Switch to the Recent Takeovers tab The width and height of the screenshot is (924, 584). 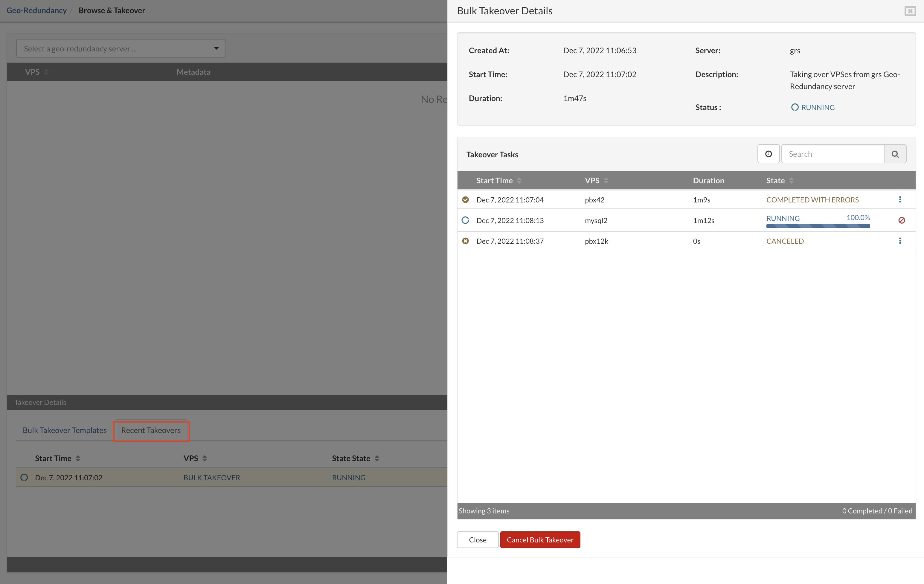(x=151, y=430)
